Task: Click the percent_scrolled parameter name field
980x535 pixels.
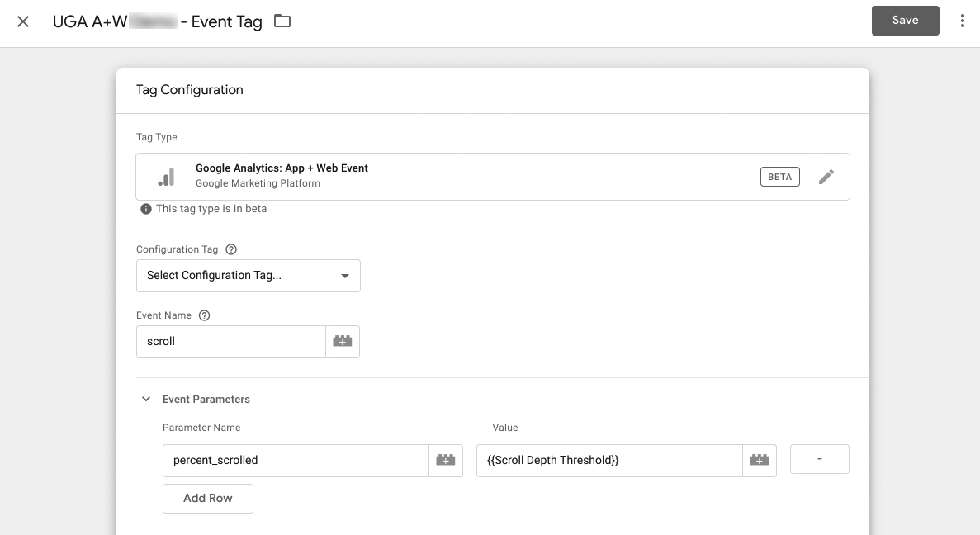Action: tap(295, 461)
